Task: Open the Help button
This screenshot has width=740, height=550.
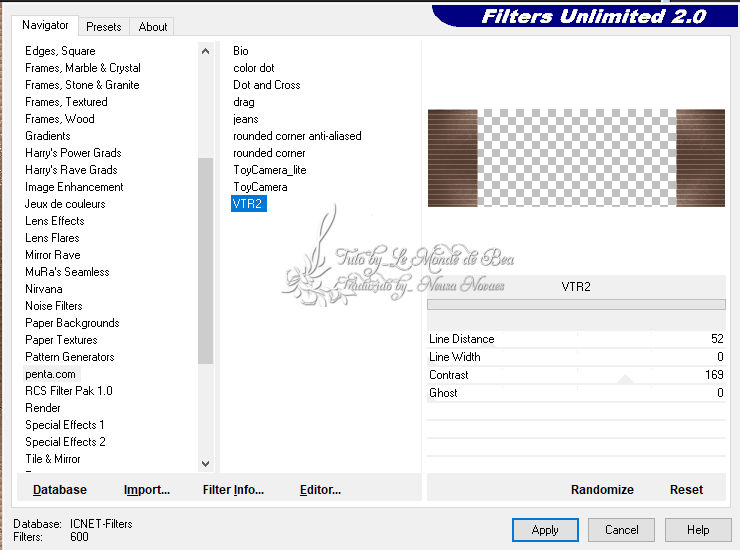Action: pyautogui.click(x=698, y=530)
